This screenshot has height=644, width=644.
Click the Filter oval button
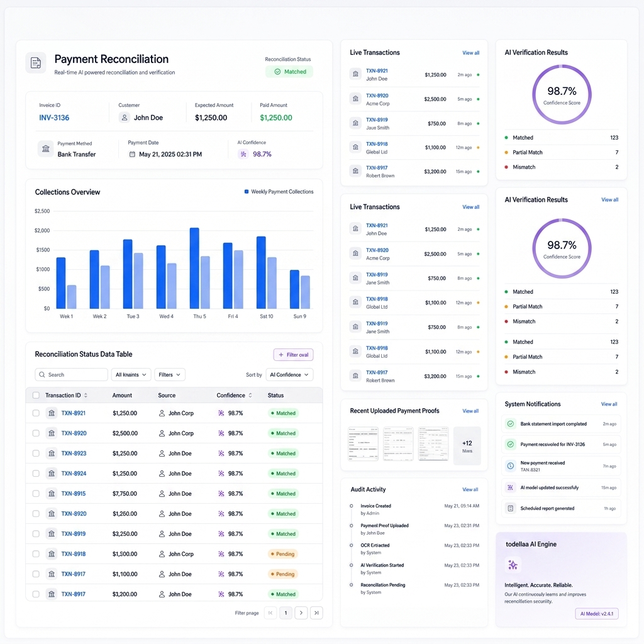[x=293, y=355]
